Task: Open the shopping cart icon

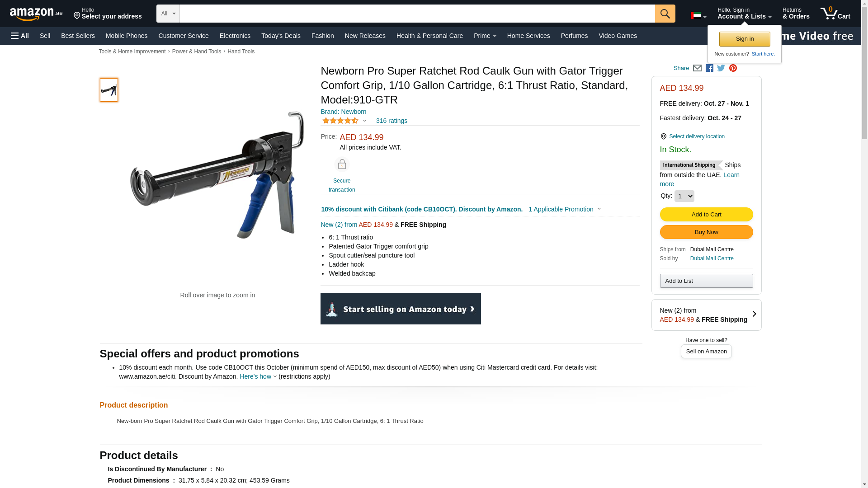Action: (x=835, y=14)
